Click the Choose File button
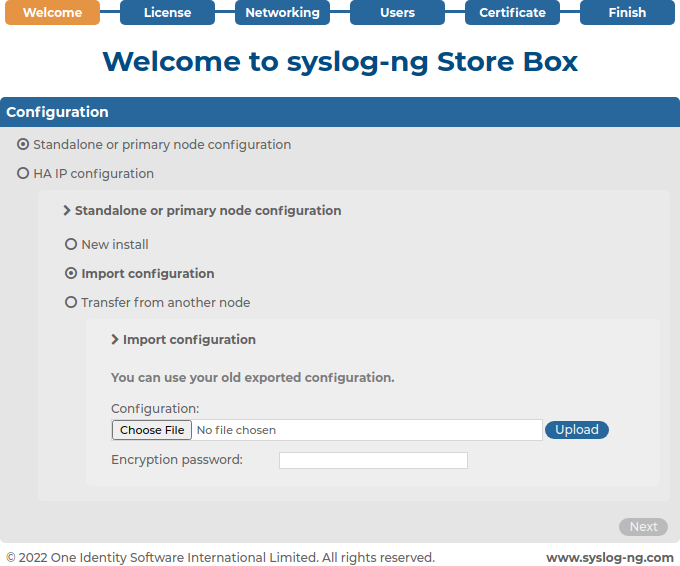This screenshot has width=680, height=566. tap(152, 430)
